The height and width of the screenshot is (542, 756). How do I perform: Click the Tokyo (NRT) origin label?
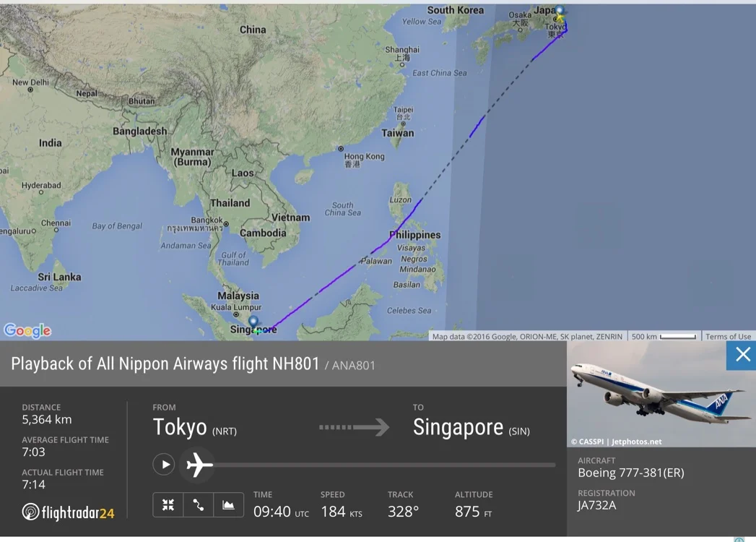(x=195, y=428)
